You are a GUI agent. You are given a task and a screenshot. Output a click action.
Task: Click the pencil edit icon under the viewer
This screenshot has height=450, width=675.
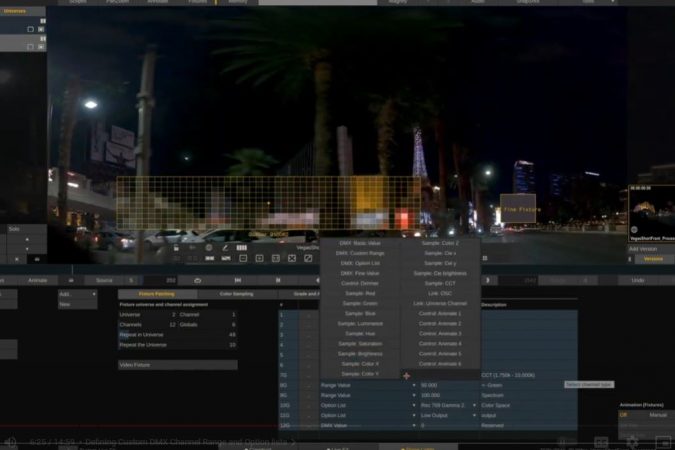(225, 247)
